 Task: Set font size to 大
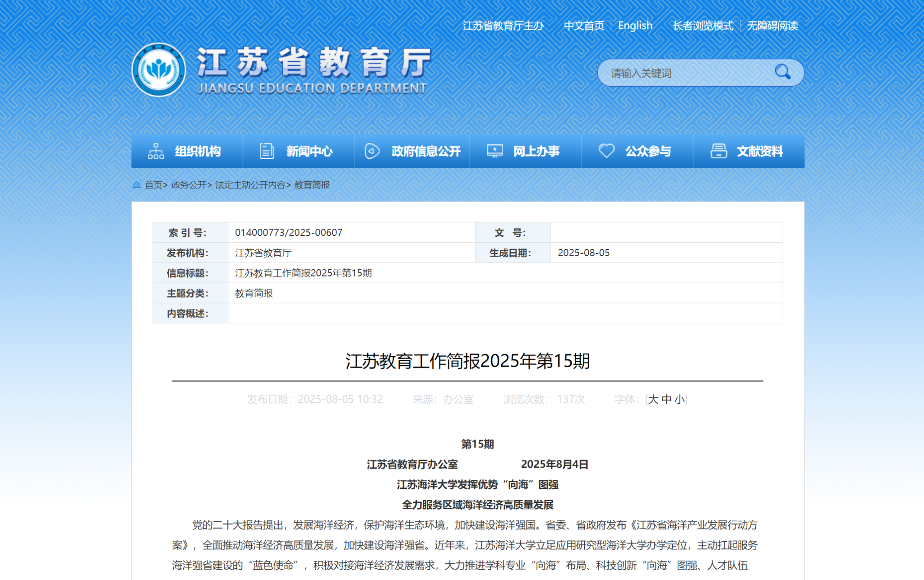point(653,399)
